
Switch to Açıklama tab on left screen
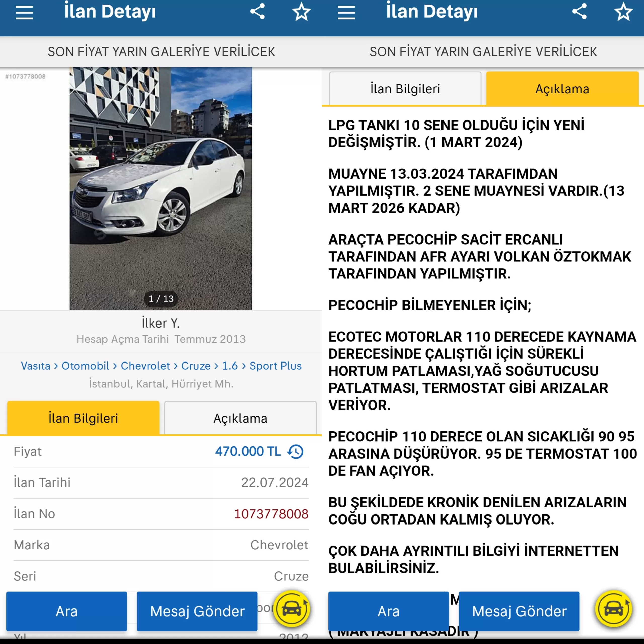point(240,418)
